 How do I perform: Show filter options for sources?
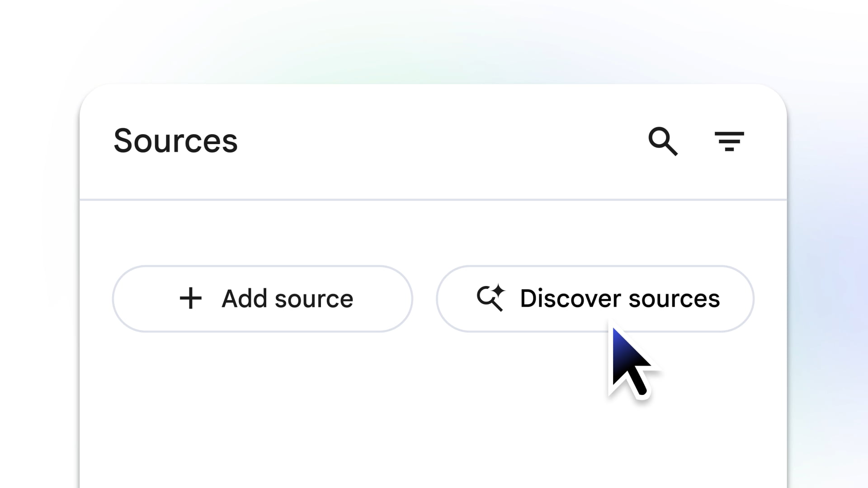pyautogui.click(x=729, y=141)
